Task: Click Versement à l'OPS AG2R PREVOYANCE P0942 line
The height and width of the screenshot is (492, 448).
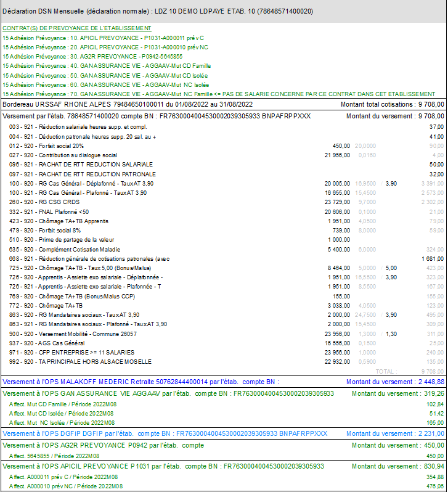Action: click(104, 445)
